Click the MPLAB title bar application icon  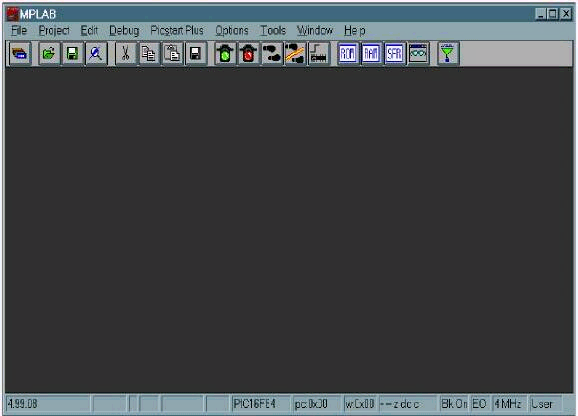[12, 14]
